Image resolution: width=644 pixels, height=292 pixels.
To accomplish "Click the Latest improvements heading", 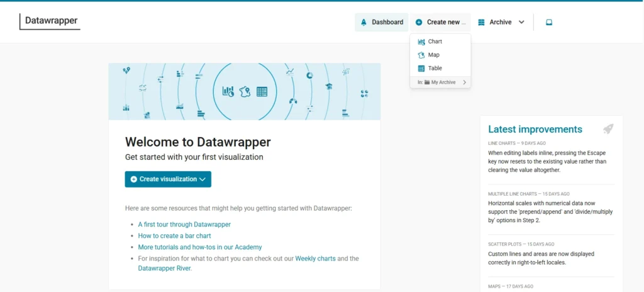I will (535, 129).
